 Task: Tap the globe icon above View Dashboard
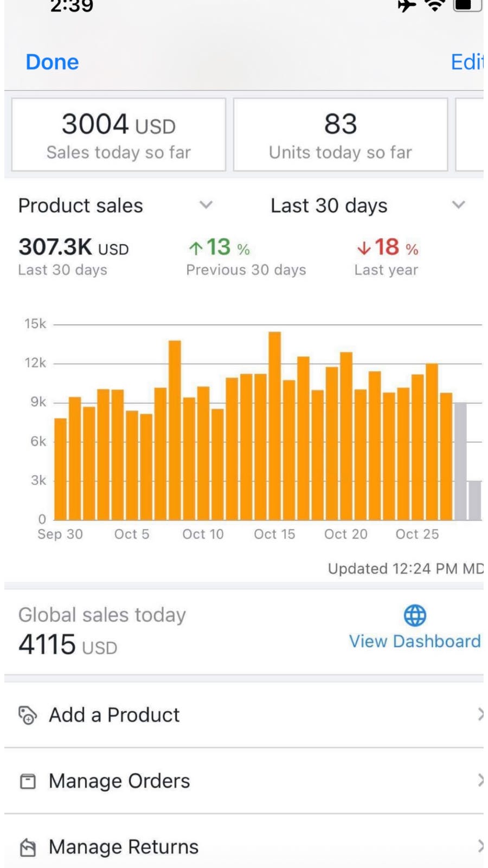coord(415,616)
